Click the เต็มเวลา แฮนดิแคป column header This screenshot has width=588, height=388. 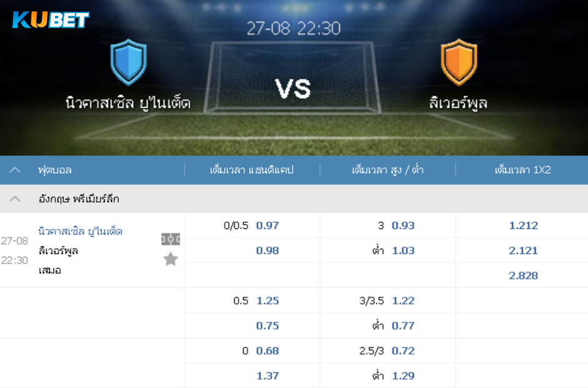(x=251, y=170)
